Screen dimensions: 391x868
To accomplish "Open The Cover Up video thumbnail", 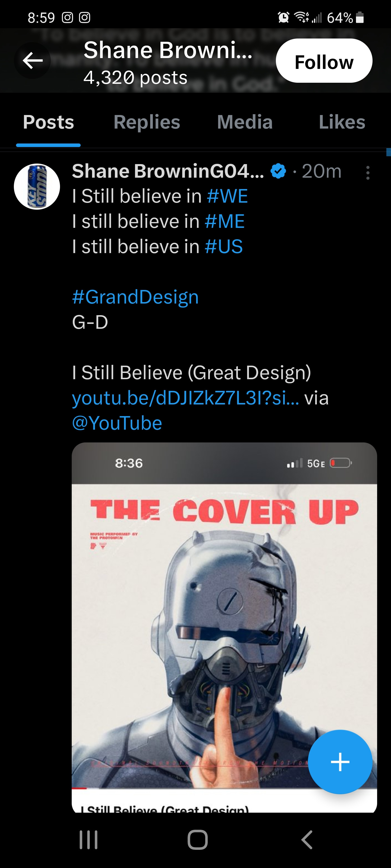I will coord(224,627).
